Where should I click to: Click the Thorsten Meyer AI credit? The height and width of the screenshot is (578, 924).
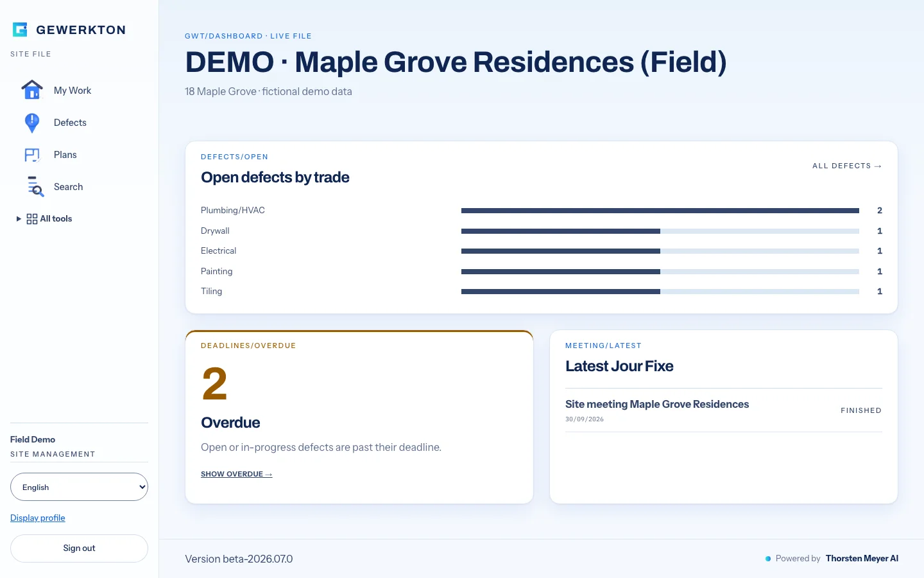(862, 558)
